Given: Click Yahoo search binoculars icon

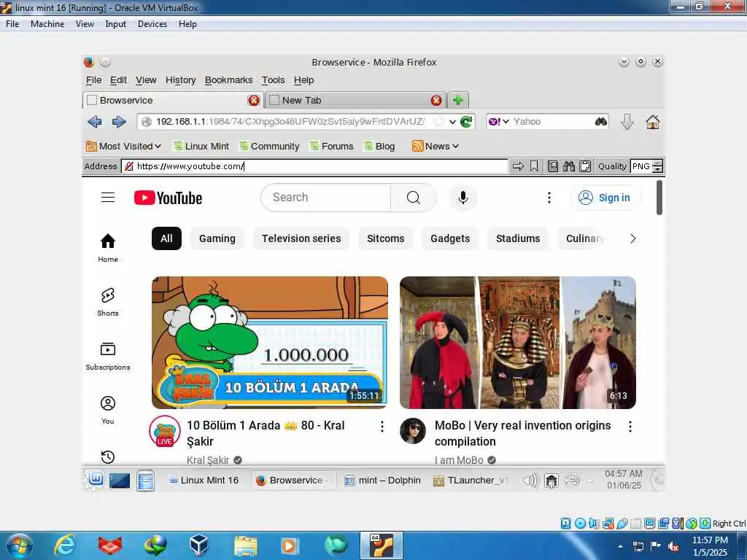Looking at the screenshot, I should pyautogui.click(x=601, y=122).
